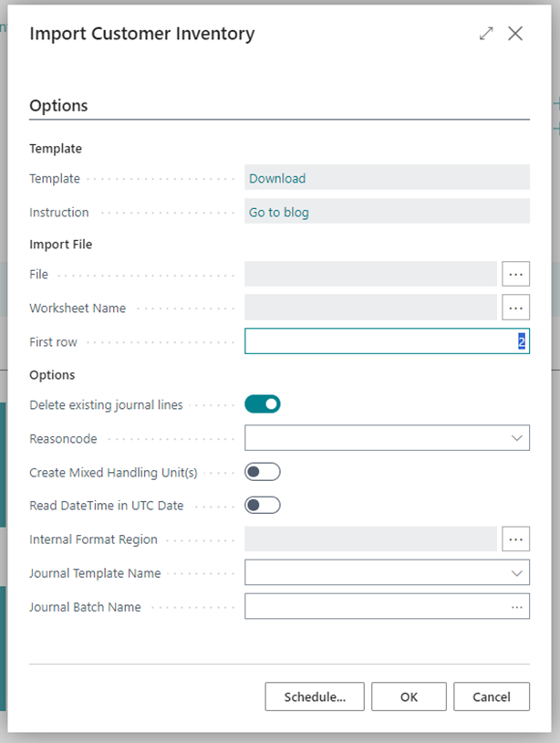Image resolution: width=560 pixels, height=743 pixels.
Task: Open the Internal Format Region ellipsis button
Action: pyautogui.click(x=515, y=539)
